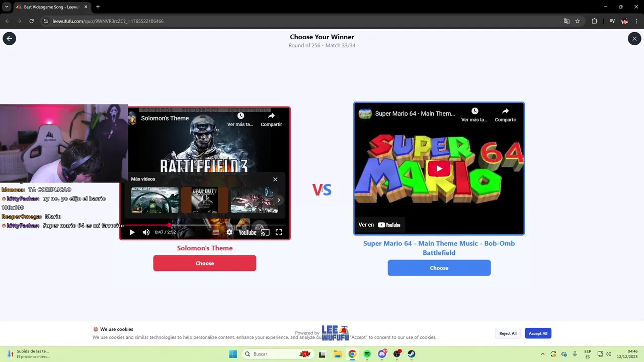Open Chrome three-dot menu
Viewport: 644px width, 362px height.
click(x=637, y=21)
